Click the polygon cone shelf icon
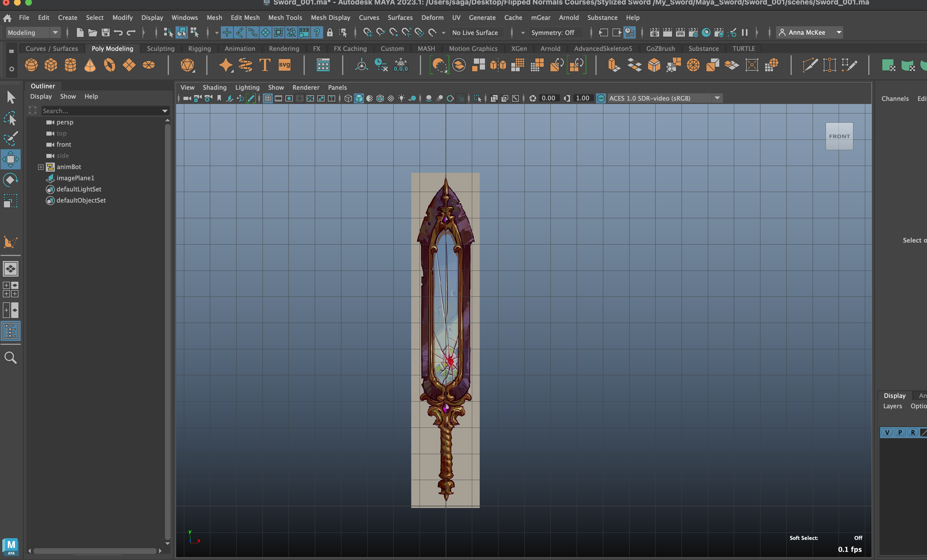Screen dimensions: 927x560 (90, 65)
